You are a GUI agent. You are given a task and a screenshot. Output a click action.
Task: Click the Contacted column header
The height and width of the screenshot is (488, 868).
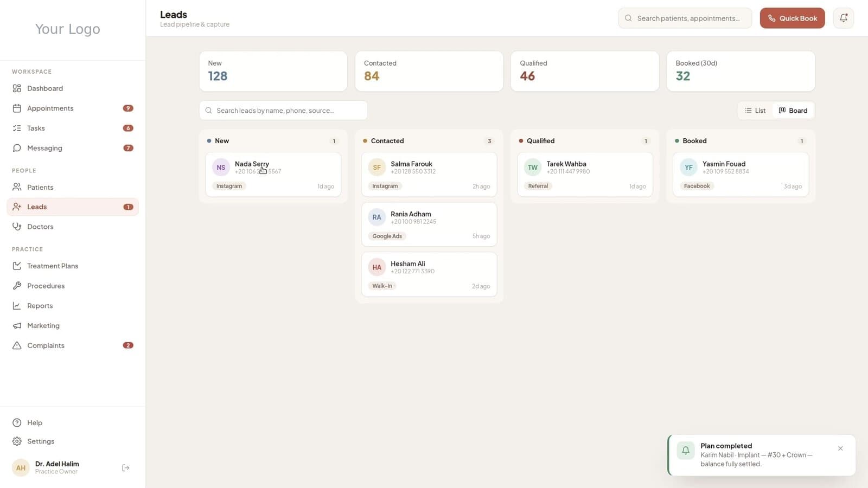tap(429, 141)
